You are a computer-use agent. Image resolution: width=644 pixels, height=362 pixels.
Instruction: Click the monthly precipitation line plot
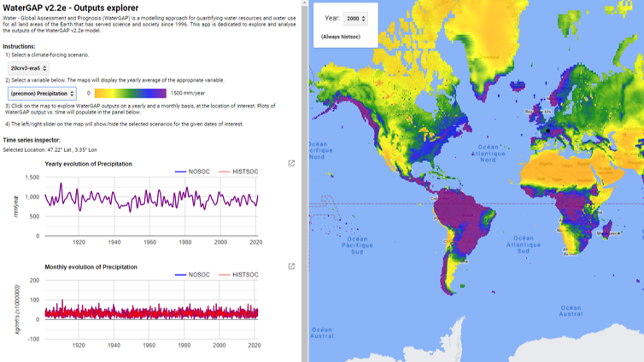coord(151,312)
